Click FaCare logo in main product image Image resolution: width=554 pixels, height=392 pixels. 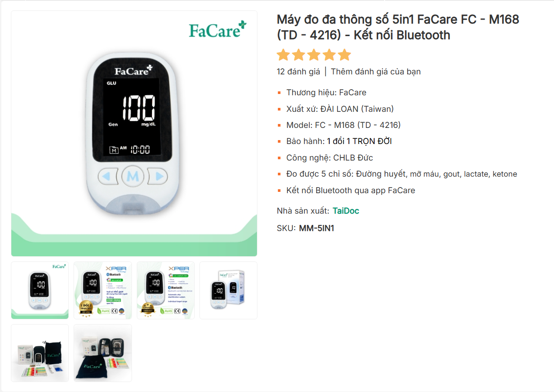tap(217, 30)
